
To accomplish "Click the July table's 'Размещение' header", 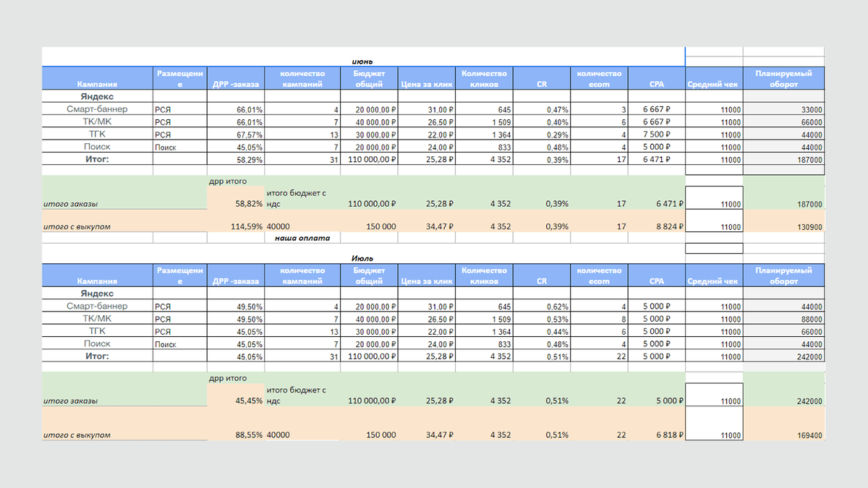I will pyautogui.click(x=179, y=275).
